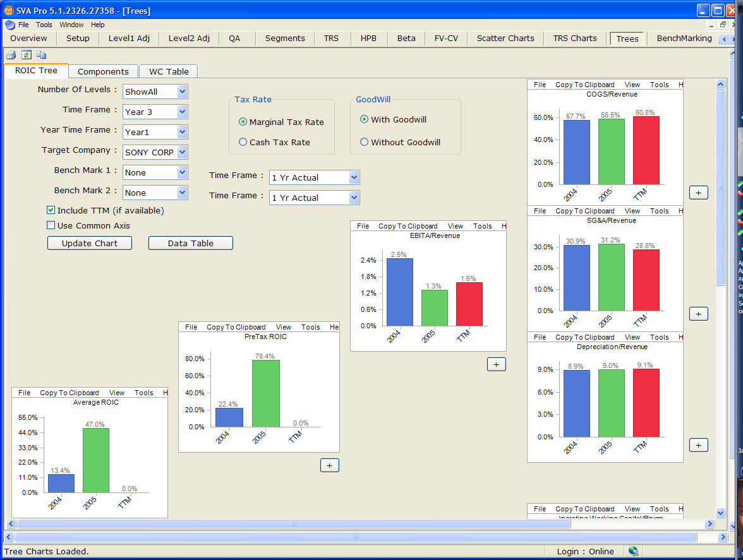The width and height of the screenshot is (743, 560).
Task: Click the blue 2004 bar in Average ROIC chart
Action: [61, 484]
